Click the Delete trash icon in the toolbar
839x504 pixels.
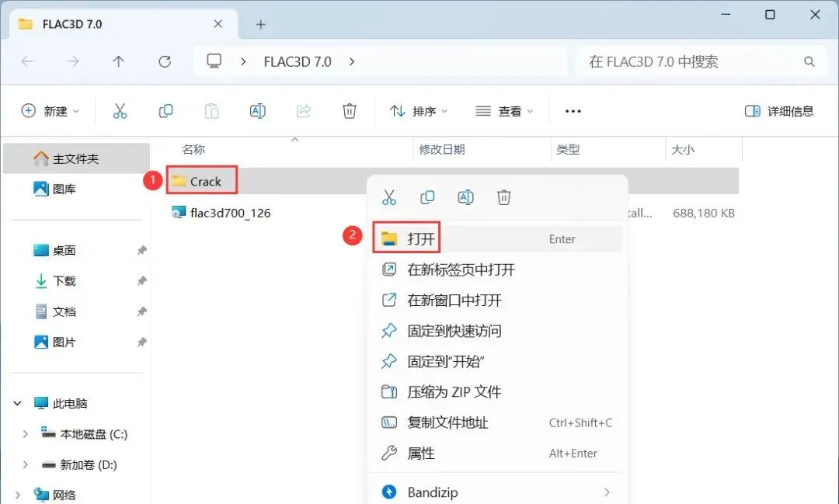350,111
